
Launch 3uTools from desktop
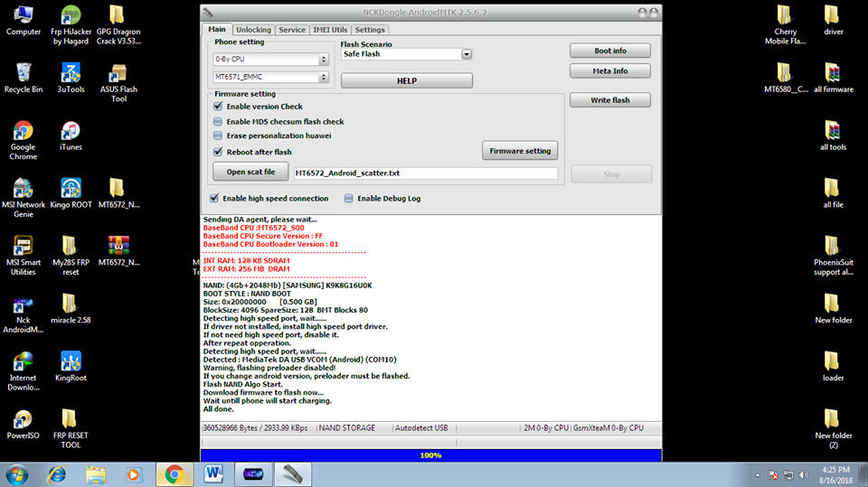(71, 79)
